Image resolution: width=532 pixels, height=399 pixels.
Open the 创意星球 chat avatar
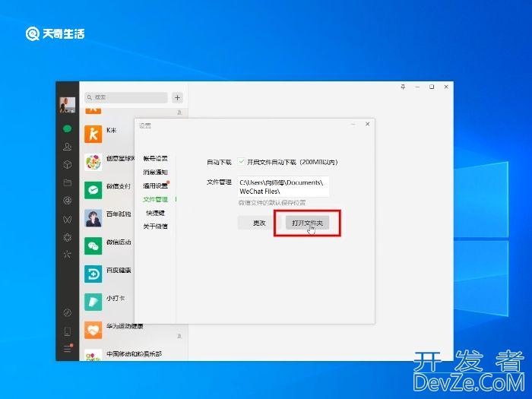(93, 162)
